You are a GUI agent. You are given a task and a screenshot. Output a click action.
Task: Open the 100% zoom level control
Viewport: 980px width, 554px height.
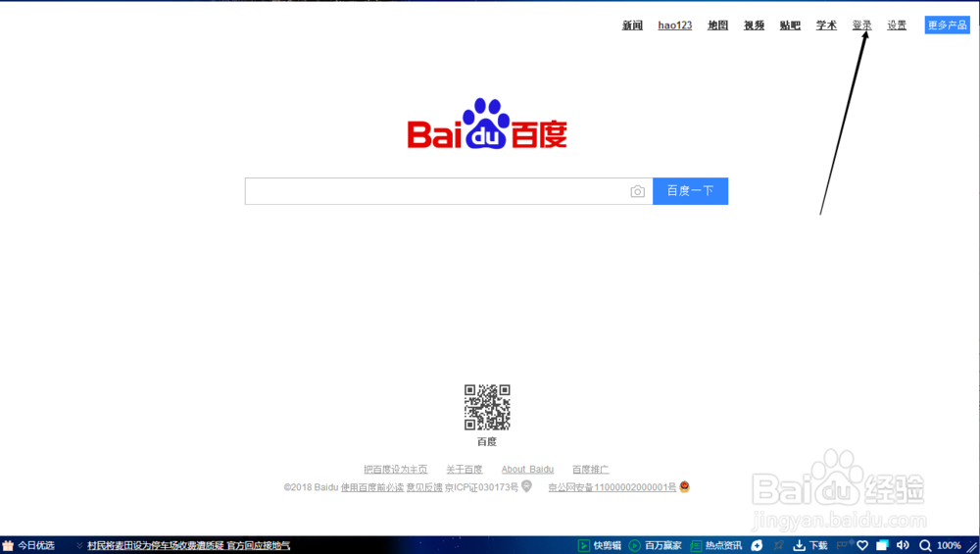(949, 545)
